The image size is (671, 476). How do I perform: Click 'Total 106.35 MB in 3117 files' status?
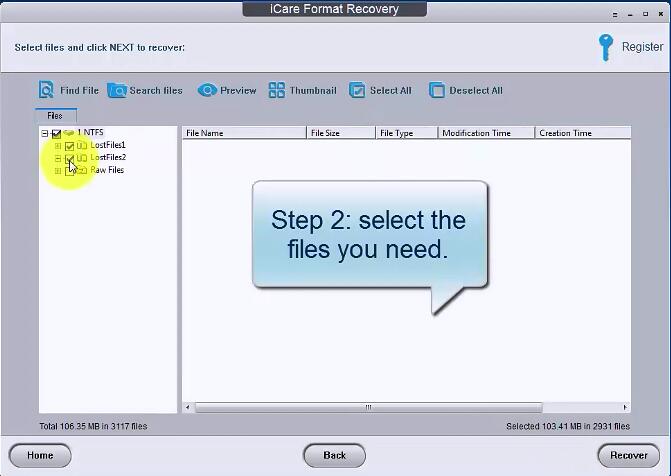(93, 426)
